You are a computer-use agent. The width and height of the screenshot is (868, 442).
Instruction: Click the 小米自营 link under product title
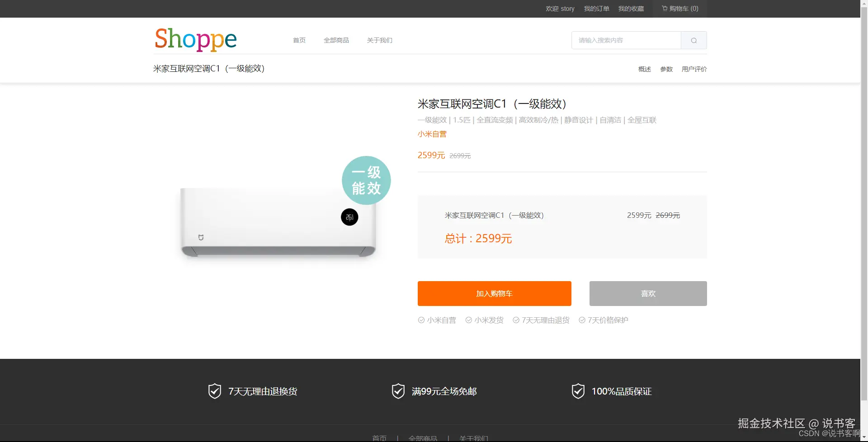point(431,134)
